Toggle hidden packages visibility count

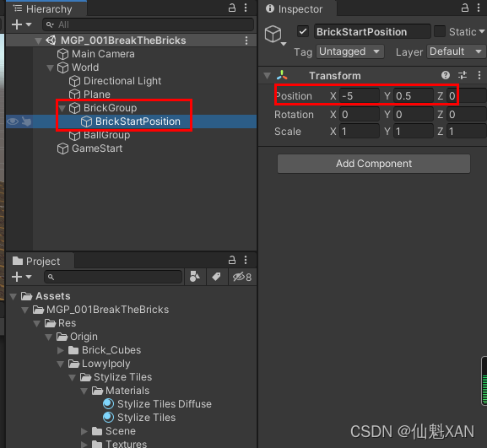(242, 277)
